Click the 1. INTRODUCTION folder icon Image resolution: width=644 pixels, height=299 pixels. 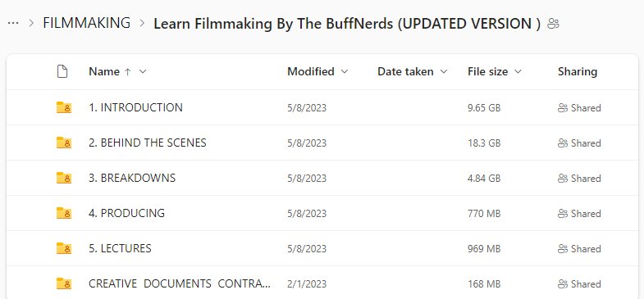pyautogui.click(x=64, y=107)
